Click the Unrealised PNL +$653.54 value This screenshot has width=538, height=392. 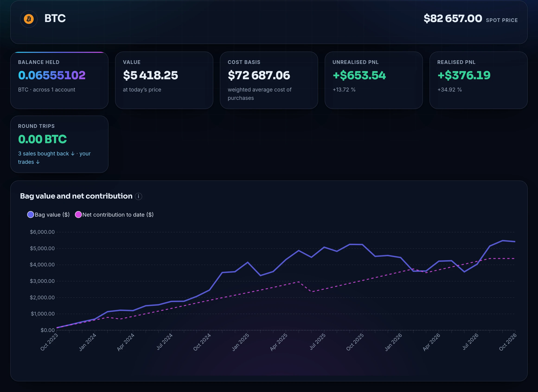pyautogui.click(x=359, y=76)
